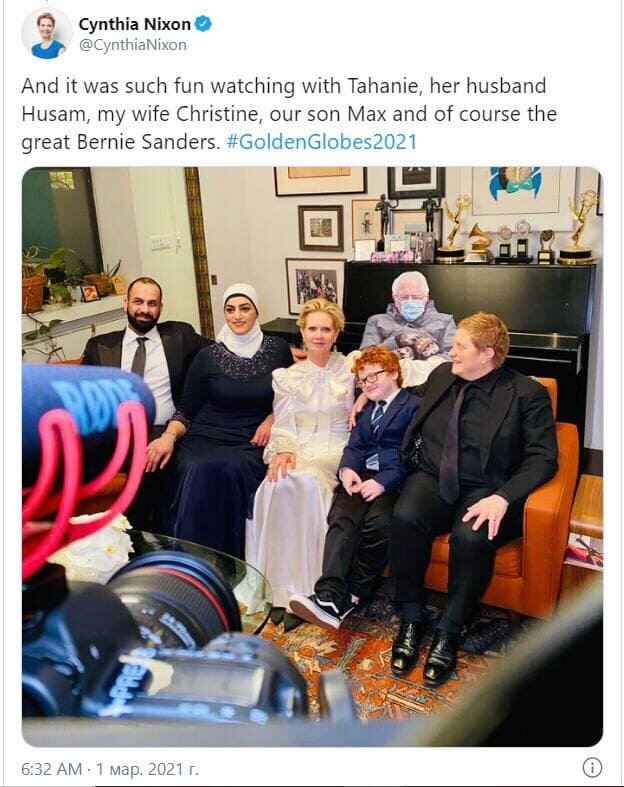The height and width of the screenshot is (787, 624).
Task: Click the 6:32 AM timestamp
Action: coord(51,768)
